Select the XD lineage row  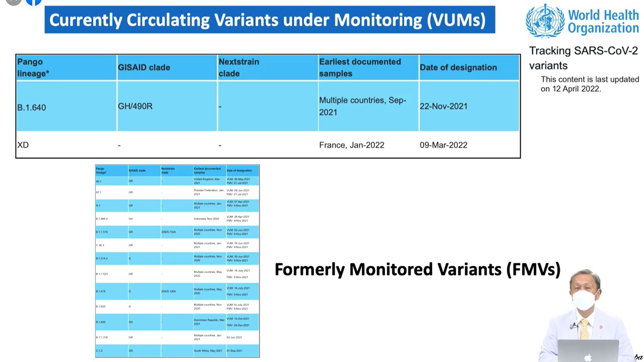click(x=23, y=145)
